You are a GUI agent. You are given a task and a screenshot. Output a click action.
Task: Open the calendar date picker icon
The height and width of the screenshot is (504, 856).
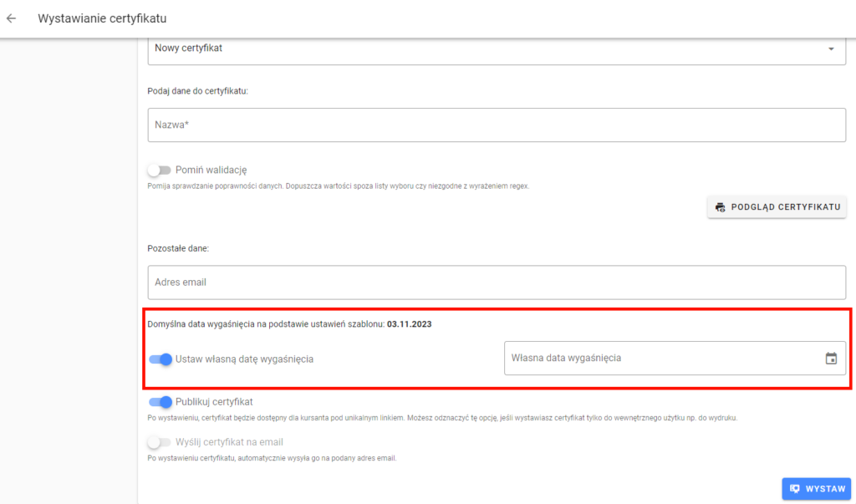(831, 359)
